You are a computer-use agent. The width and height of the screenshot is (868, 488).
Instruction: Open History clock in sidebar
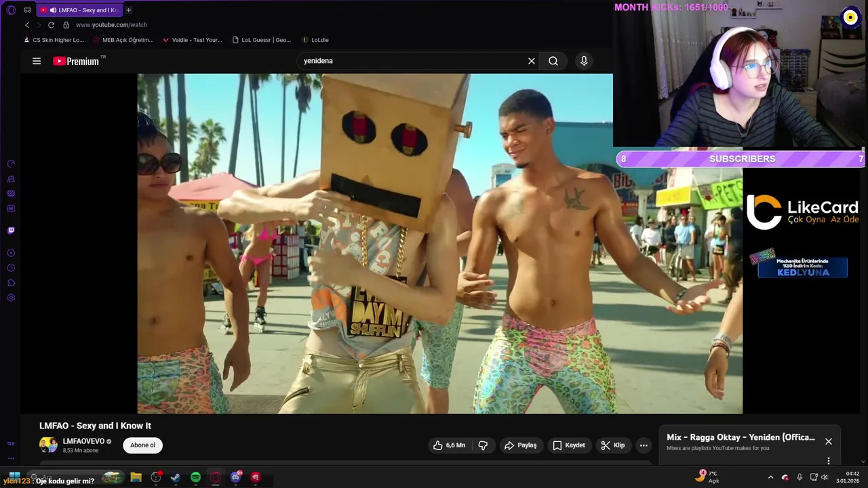[x=11, y=268]
